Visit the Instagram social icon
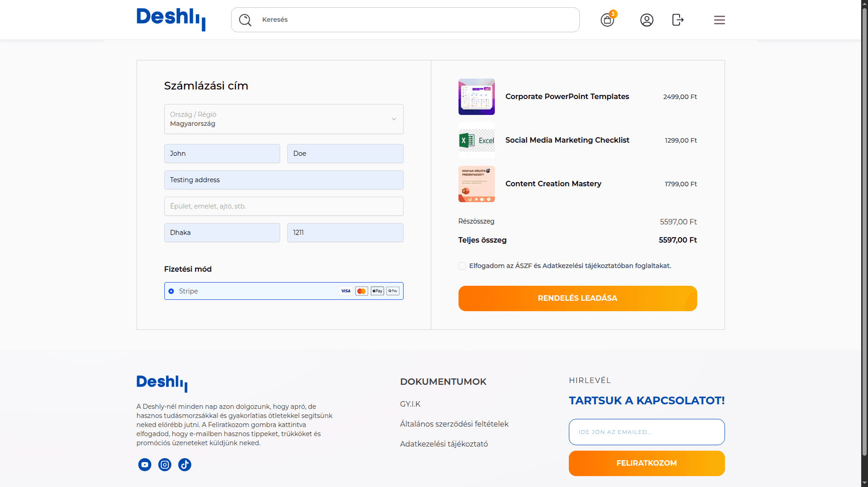The width and height of the screenshot is (868, 487). 165,464
